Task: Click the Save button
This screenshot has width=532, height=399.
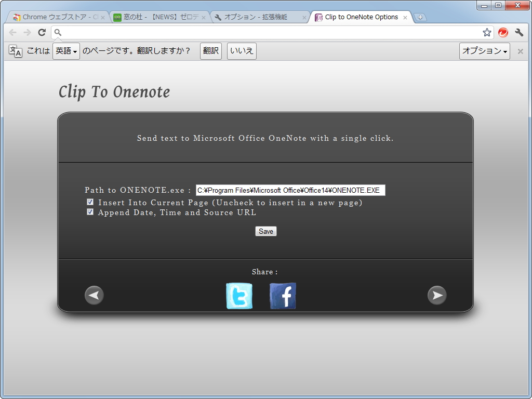Action: pyautogui.click(x=265, y=231)
